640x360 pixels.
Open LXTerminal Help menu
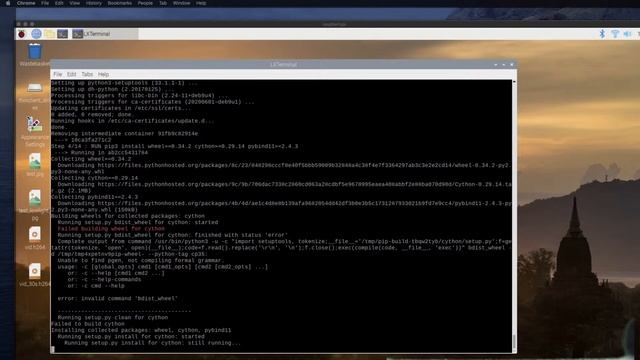point(103,74)
